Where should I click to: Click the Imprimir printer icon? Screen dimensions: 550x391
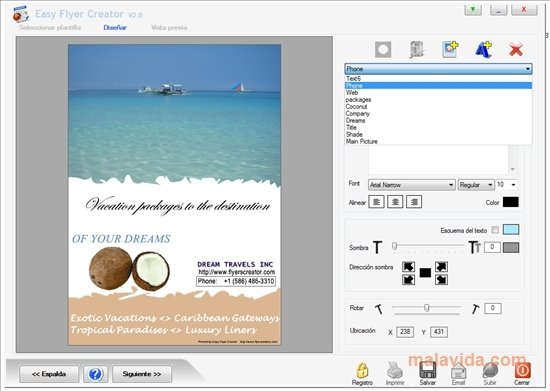point(395,370)
